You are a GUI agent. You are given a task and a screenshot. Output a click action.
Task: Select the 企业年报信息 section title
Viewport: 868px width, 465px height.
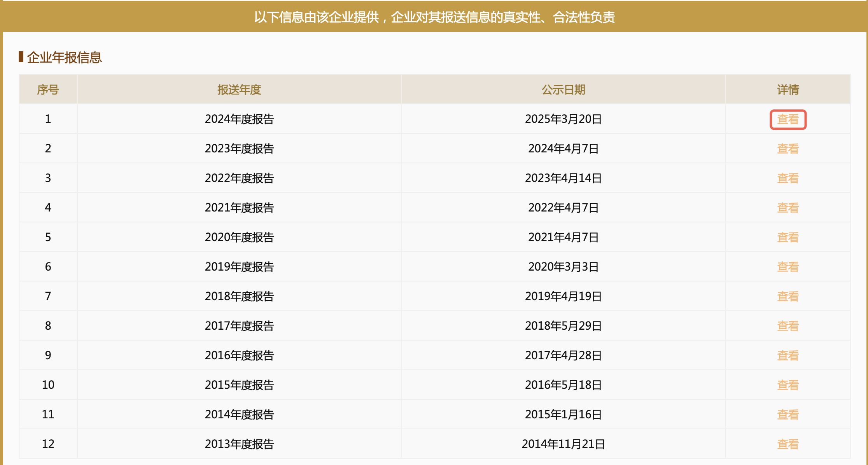tap(64, 58)
